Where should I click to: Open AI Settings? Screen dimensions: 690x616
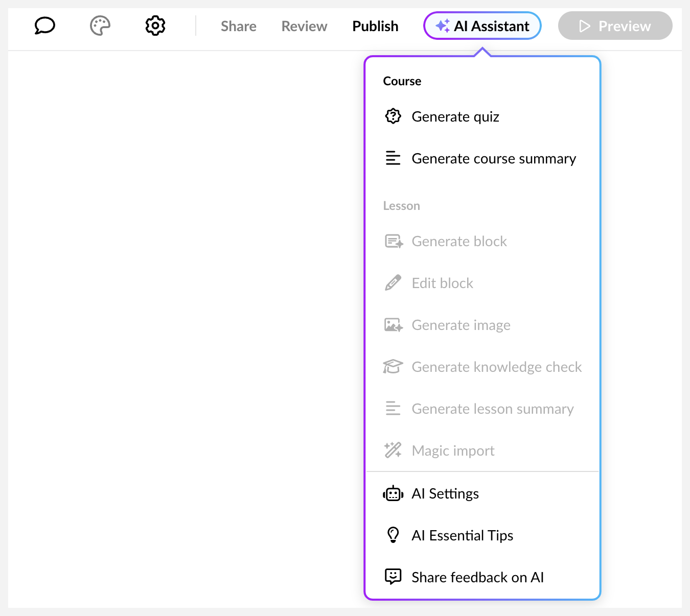pyautogui.click(x=445, y=493)
